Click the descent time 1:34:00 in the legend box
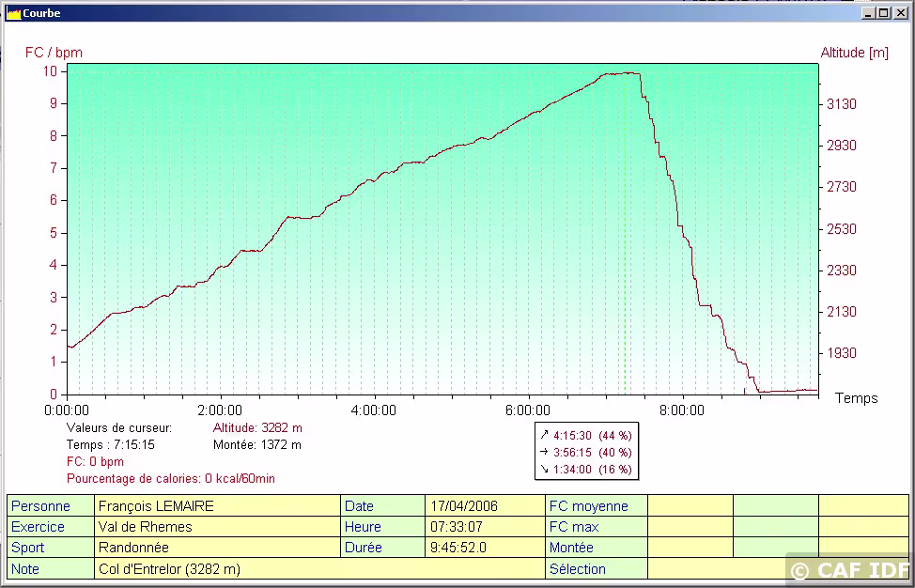915x588 pixels. point(572,469)
